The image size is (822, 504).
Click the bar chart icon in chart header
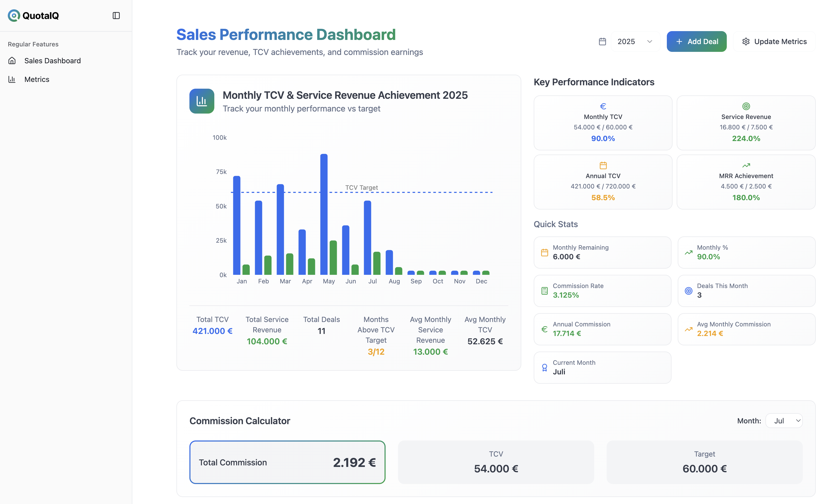coord(202,101)
